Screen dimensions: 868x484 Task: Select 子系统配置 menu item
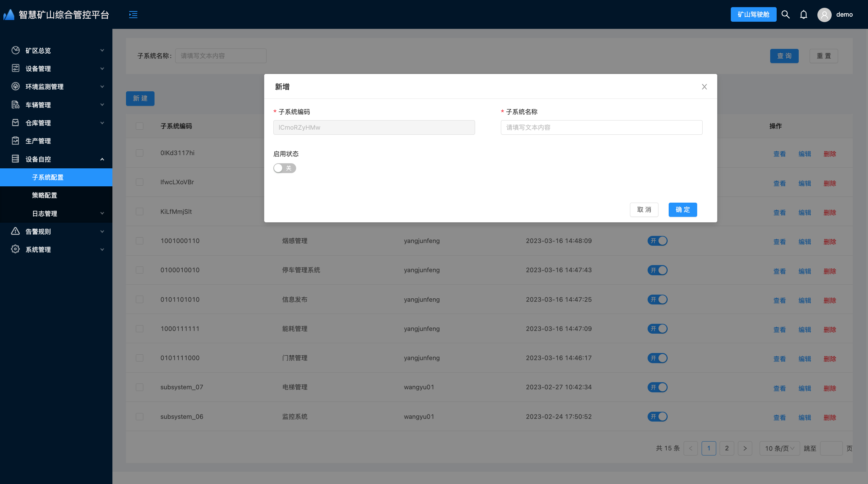(48, 177)
